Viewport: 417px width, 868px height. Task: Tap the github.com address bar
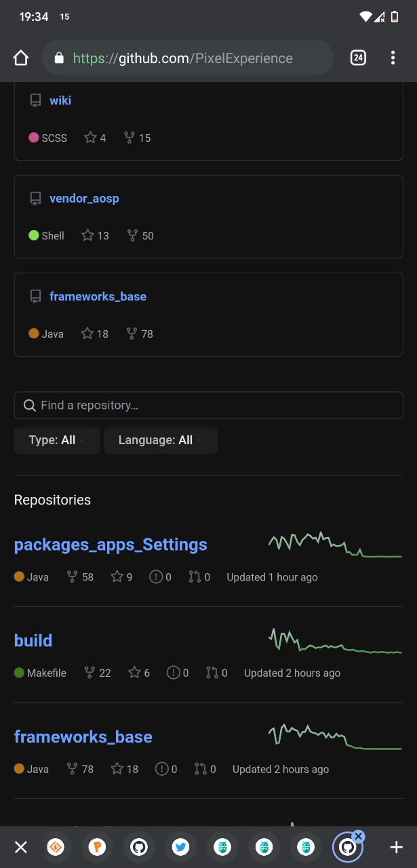[188, 58]
